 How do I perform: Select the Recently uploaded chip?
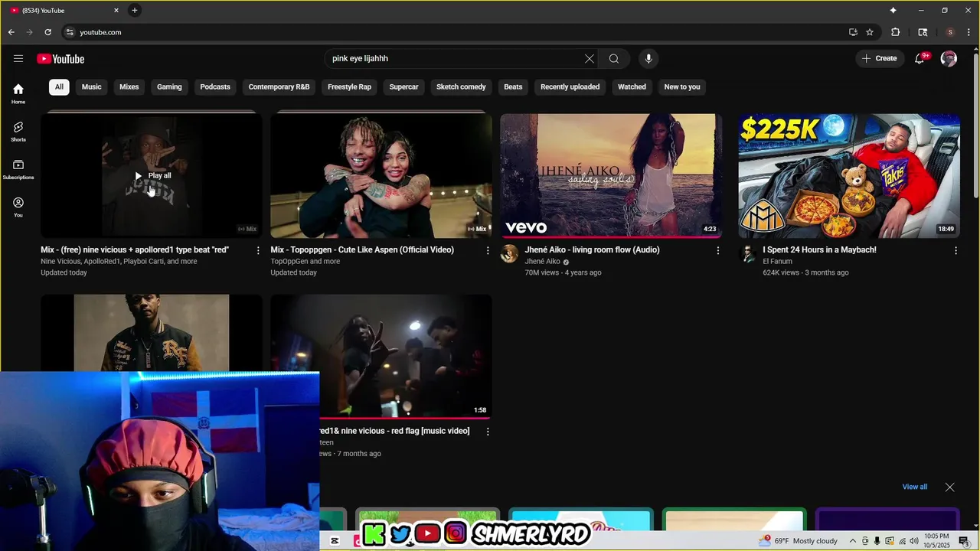570,87
